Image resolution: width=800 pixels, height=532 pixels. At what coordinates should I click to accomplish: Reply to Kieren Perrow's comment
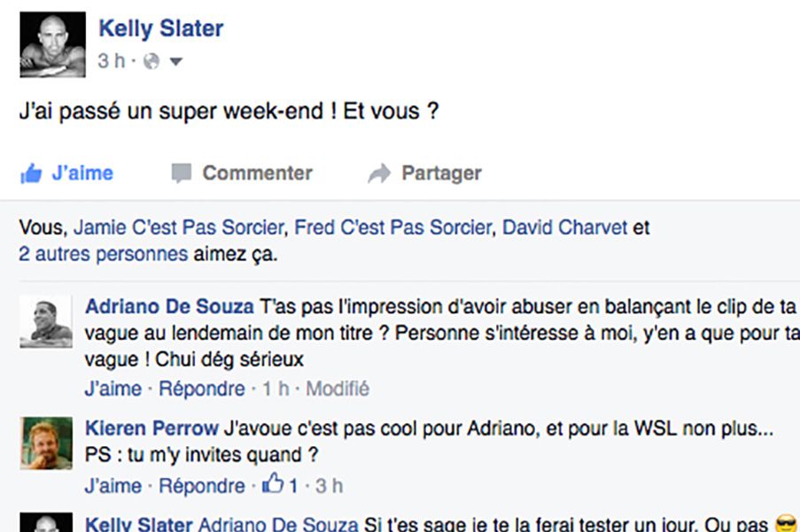[202, 486]
